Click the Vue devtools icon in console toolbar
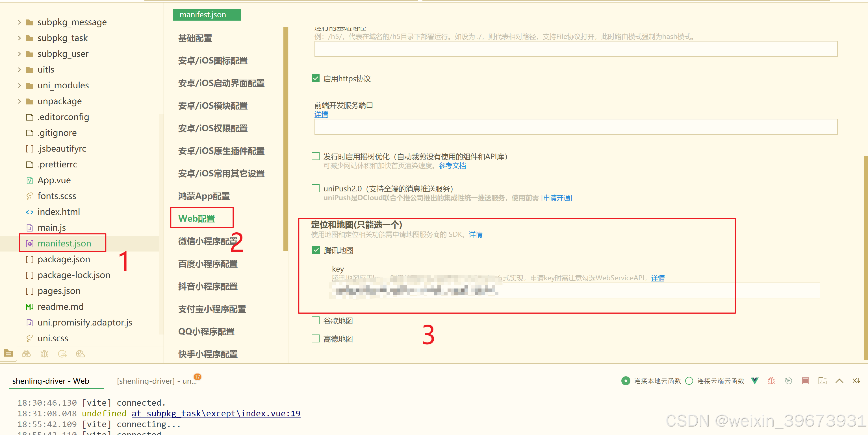This screenshot has height=435, width=868. [754, 381]
